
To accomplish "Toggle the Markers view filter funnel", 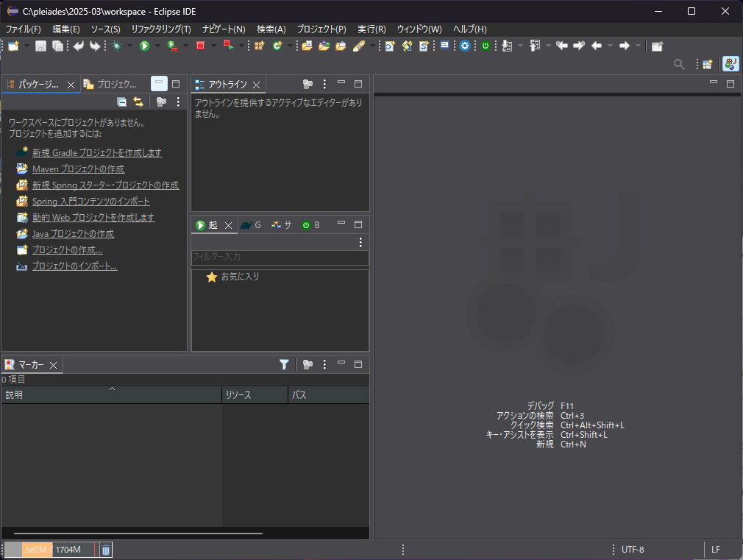I will click(x=284, y=364).
